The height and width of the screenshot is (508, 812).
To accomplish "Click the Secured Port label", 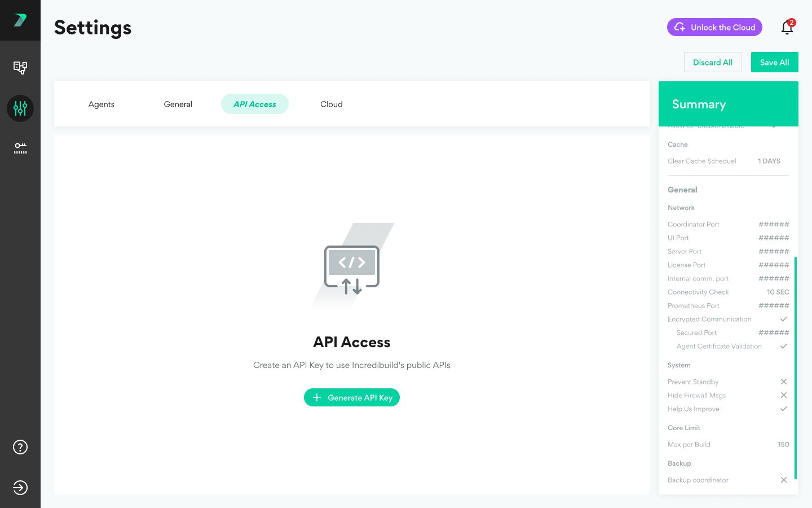I will [x=696, y=332].
